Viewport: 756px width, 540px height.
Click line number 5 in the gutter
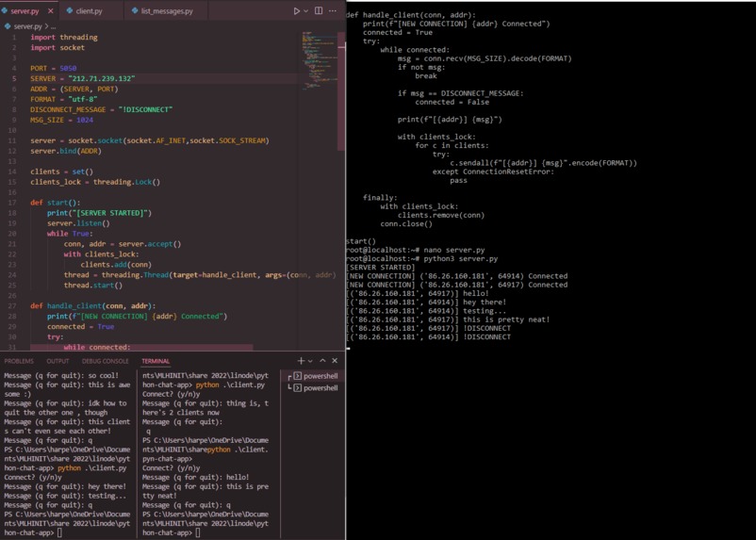coord(14,78)
